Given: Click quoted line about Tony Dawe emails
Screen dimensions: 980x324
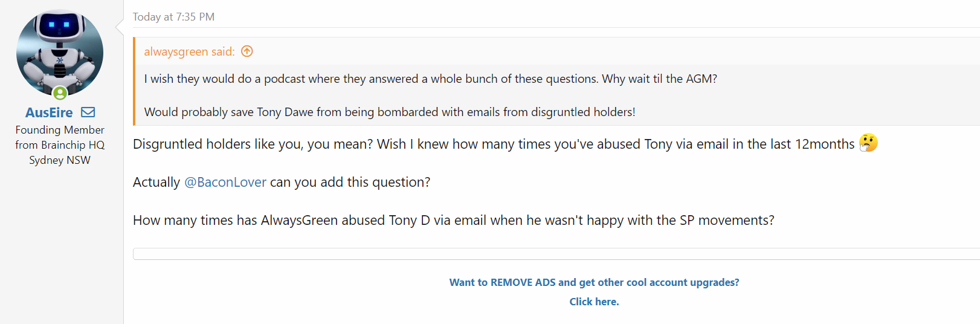Looking at the screenshot, I should point(390,112).
